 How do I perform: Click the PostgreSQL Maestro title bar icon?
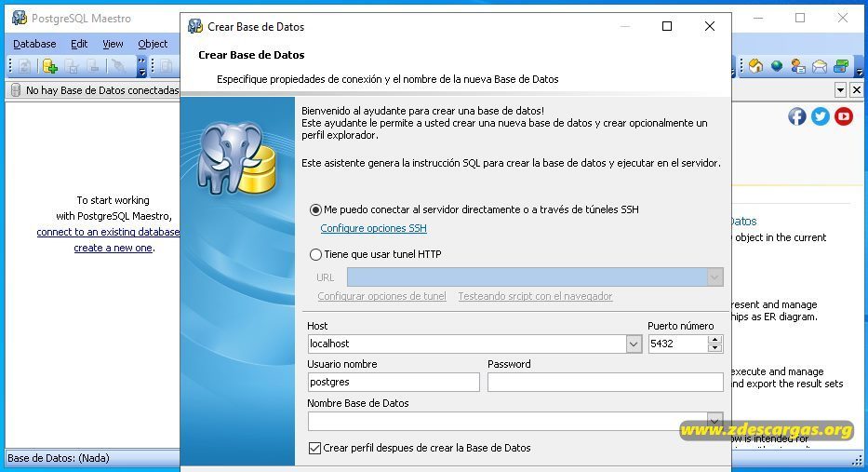click(x=20, y=18)
